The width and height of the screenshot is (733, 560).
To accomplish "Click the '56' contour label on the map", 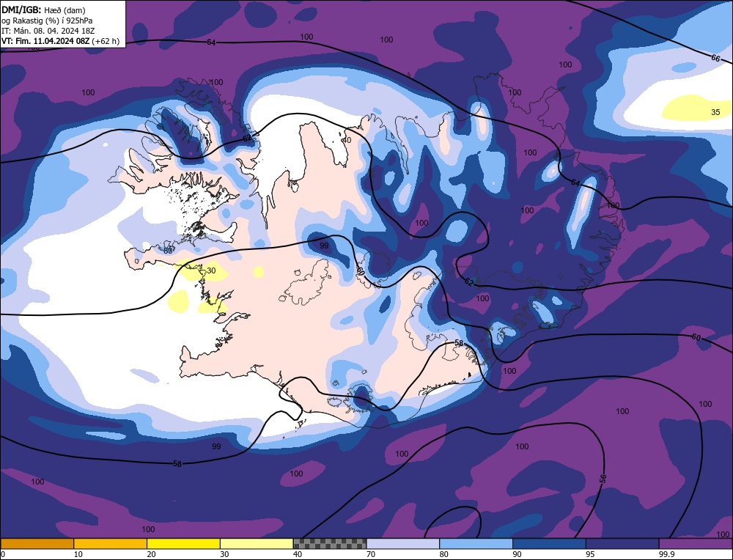I will tap(603, 479).
